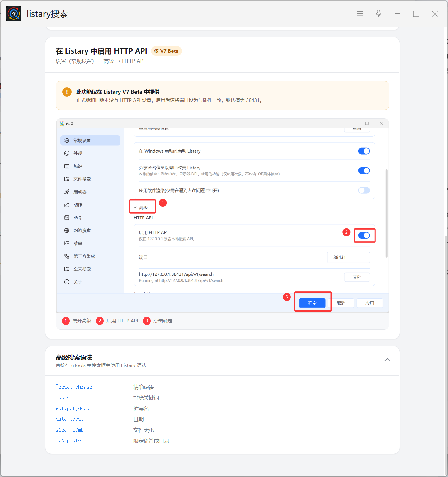Click the 在 Listary 中启用 HTTP API heading

point(101,51)
